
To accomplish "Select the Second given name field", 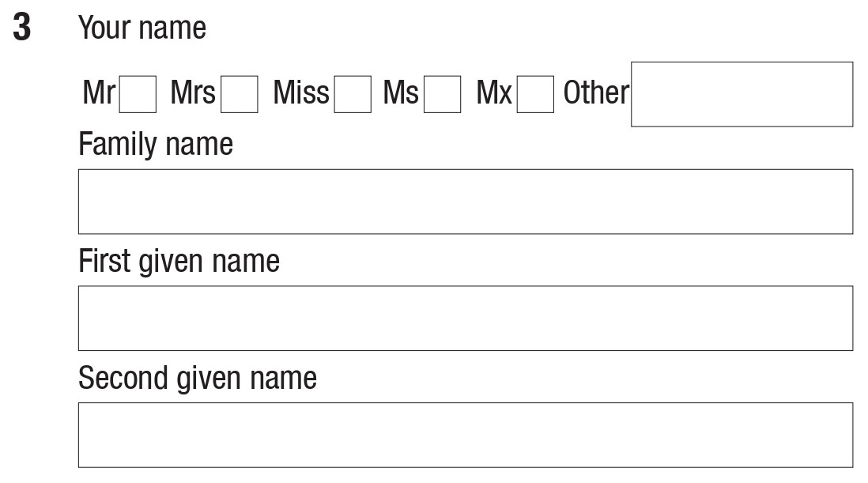I will coord(465,435).
